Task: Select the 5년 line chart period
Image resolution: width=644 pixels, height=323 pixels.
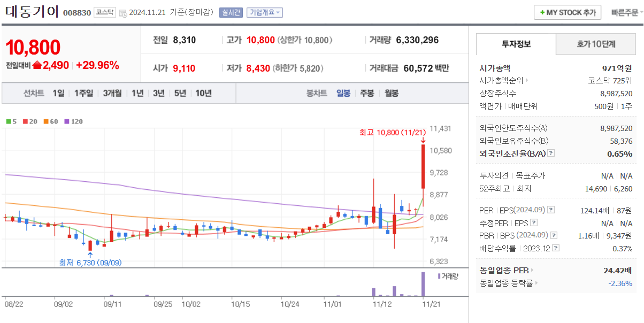Action: tap(180, 93)
